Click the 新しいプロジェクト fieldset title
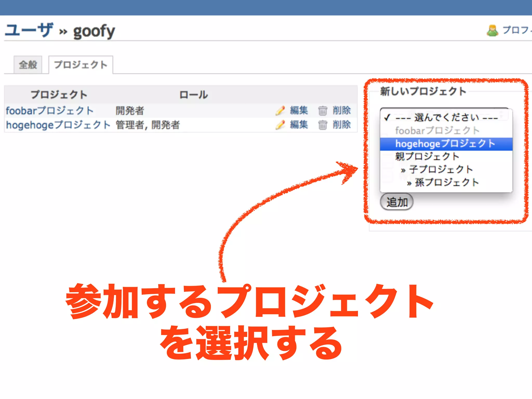Viewport: 532px width, 399px height. pyautogui.click(x=423, y=91)
